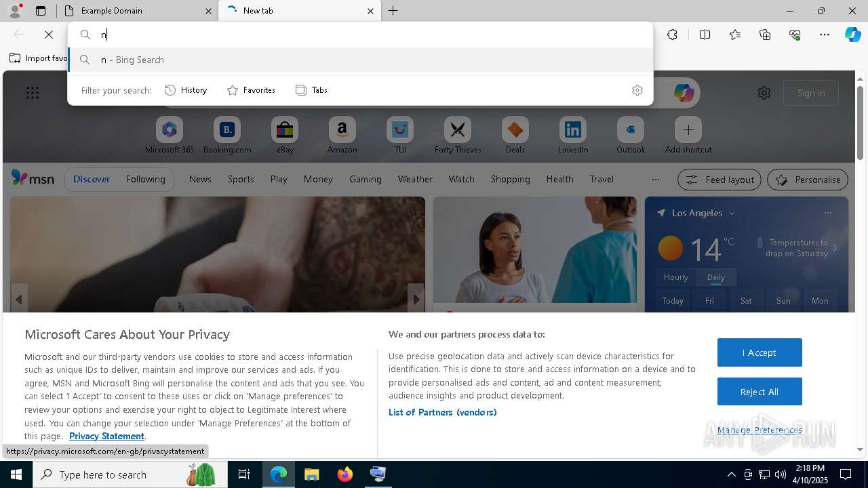Open the apps grid launcher icon
The width and height of the screenshot is (868, 488).
(33, 93)
